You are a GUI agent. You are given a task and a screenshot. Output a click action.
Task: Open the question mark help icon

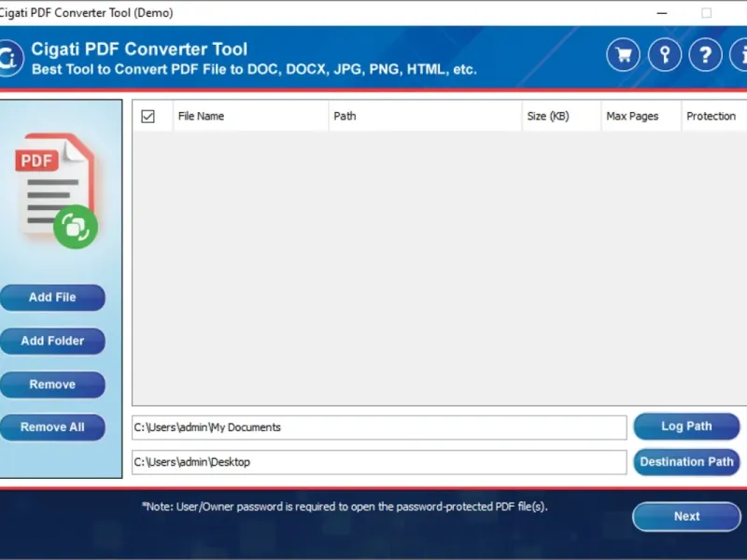click(706, 55)
